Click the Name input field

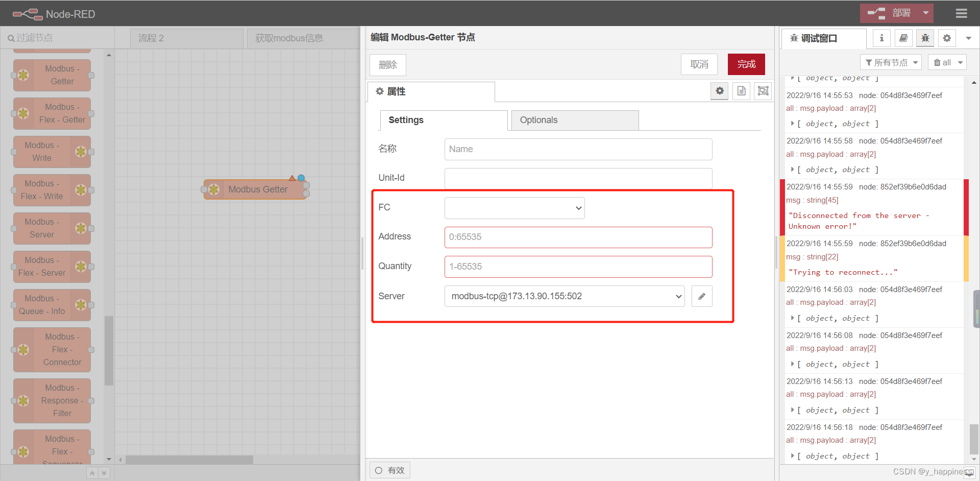[578, 149]
